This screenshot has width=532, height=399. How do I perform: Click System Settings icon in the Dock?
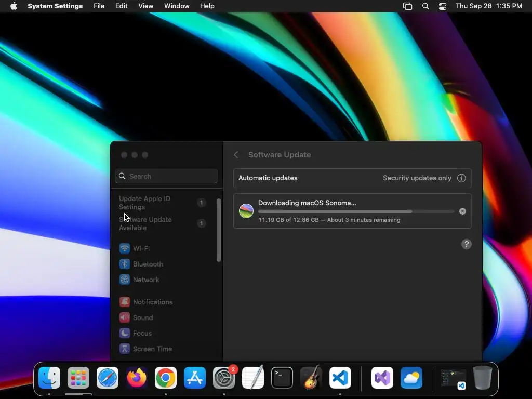(x=224, y=378)
